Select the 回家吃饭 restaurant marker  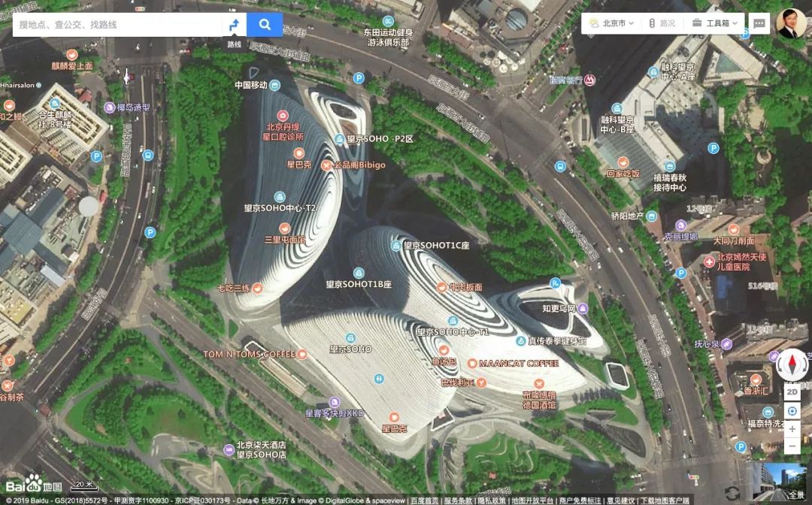[623, 162]
